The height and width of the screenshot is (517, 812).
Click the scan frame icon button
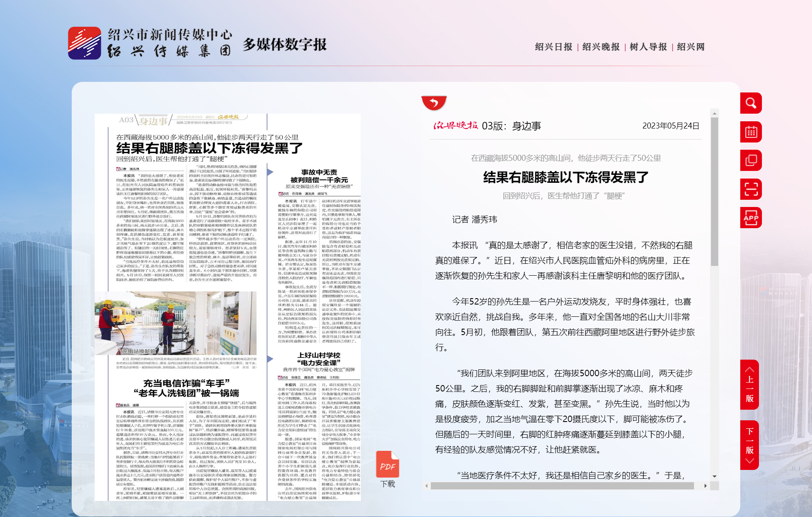[x=751, y=189]
